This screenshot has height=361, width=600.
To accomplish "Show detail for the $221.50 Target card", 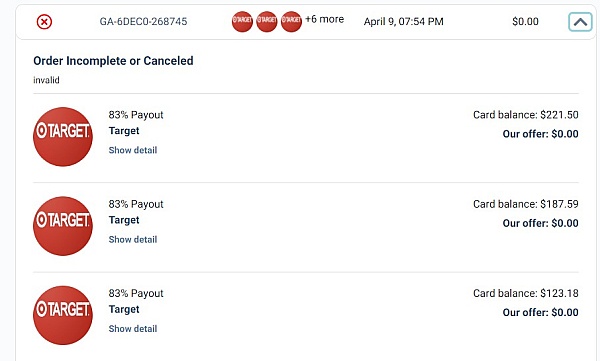I will pyautogui.click(x=133, y=150).
